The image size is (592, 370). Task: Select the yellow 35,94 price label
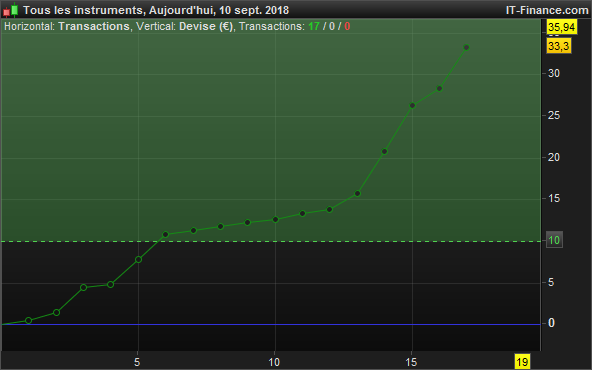pyautogui.click(x=561, y=27)
